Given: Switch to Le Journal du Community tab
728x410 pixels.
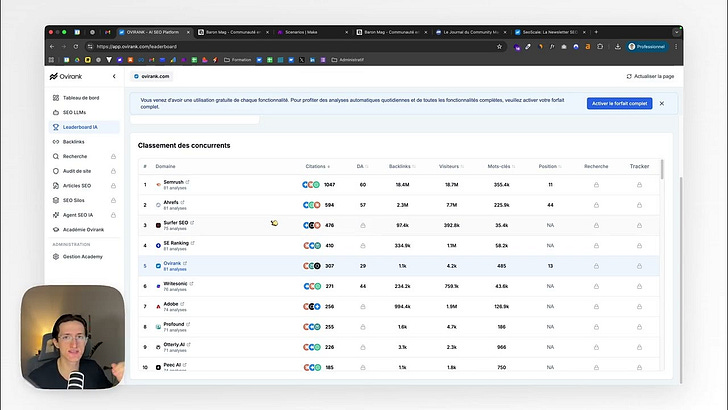Looking at the screenshot, I should [x=470, y=32].
